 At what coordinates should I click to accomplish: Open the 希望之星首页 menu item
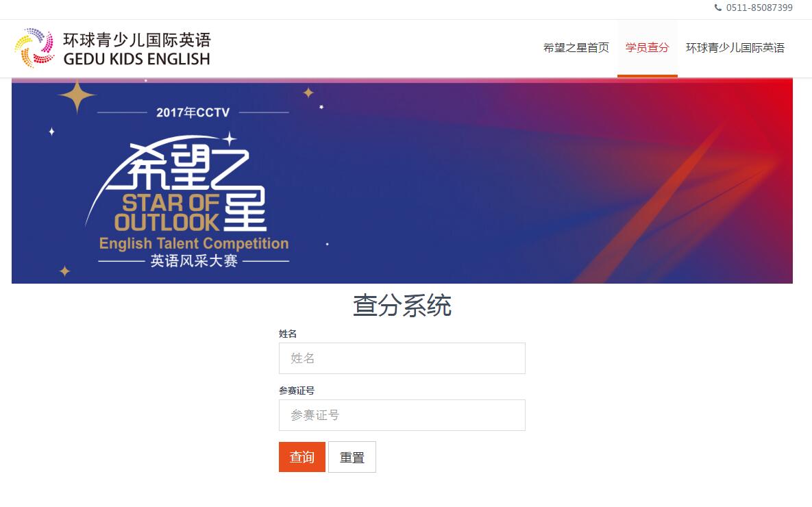pyautogui.click(x=576, y=48)
